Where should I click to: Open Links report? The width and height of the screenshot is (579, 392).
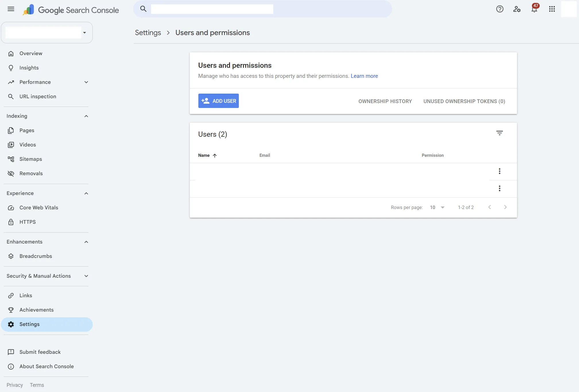(47, 296)
